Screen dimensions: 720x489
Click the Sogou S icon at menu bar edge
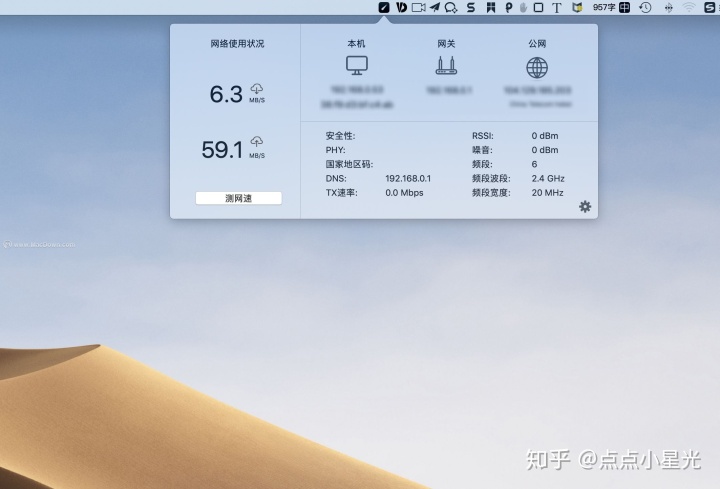[709, 7]
